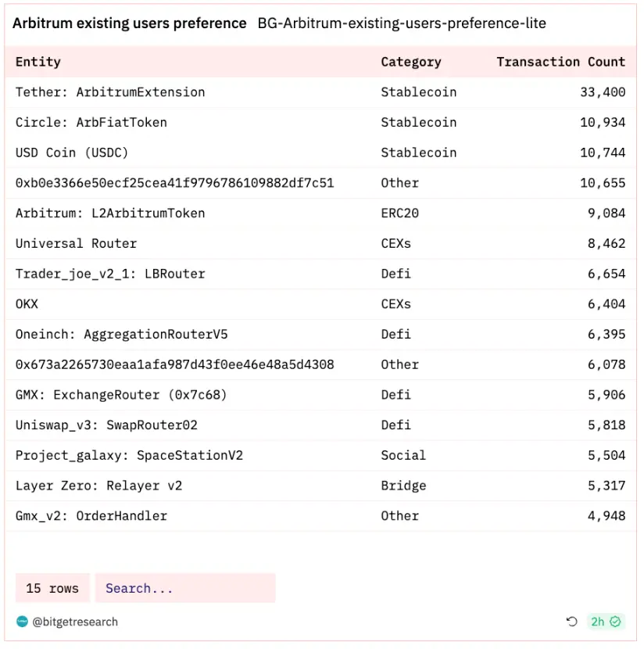This screenshot has height=649, width=644.
Task: Open the Arbitrum existing users preference title
Action: coord(130,23)
